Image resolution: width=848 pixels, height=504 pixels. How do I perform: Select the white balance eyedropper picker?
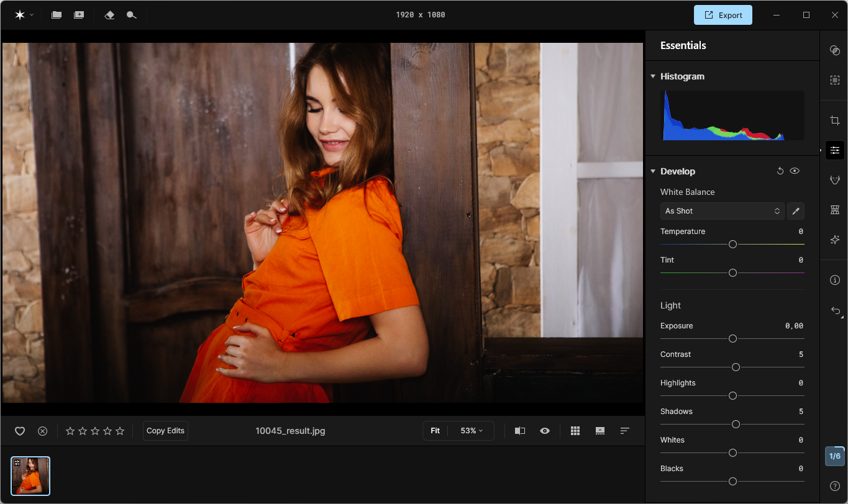(x=795, y=211)
